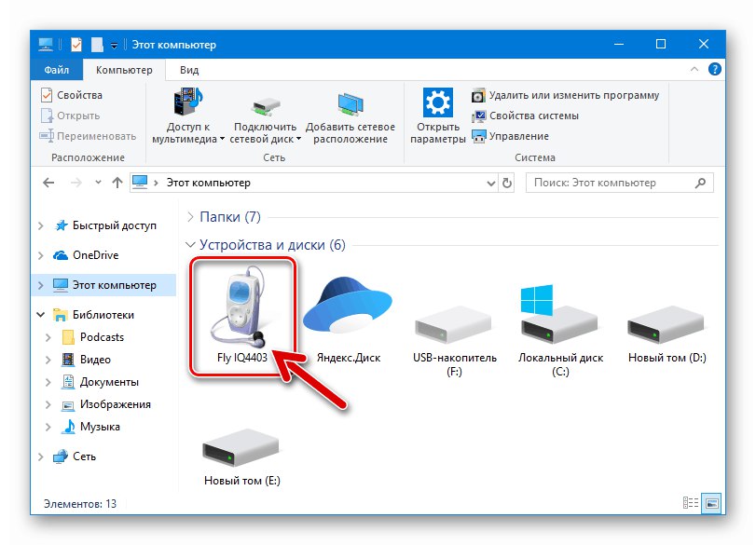Screen dimensions: 756x545
Task: Select Быстрый доступ in navigation pane
Action: pyautogui.click(x=105, y=225)
